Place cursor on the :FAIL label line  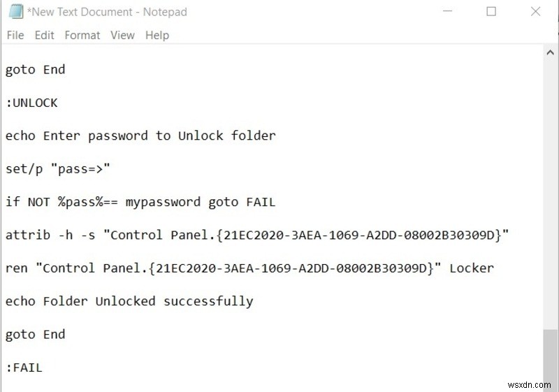pyautogui.click(x=24, y=368)
